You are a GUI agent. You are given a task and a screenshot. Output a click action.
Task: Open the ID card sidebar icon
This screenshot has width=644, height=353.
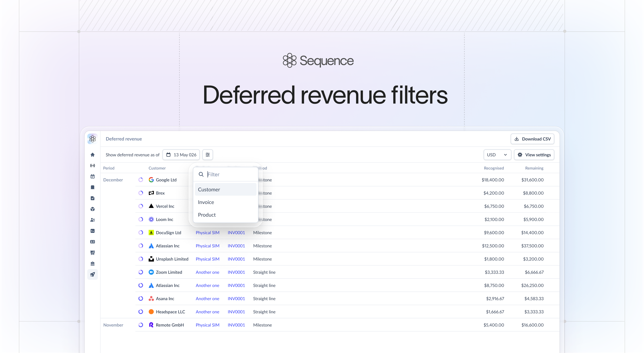click(x=92, y=242)
